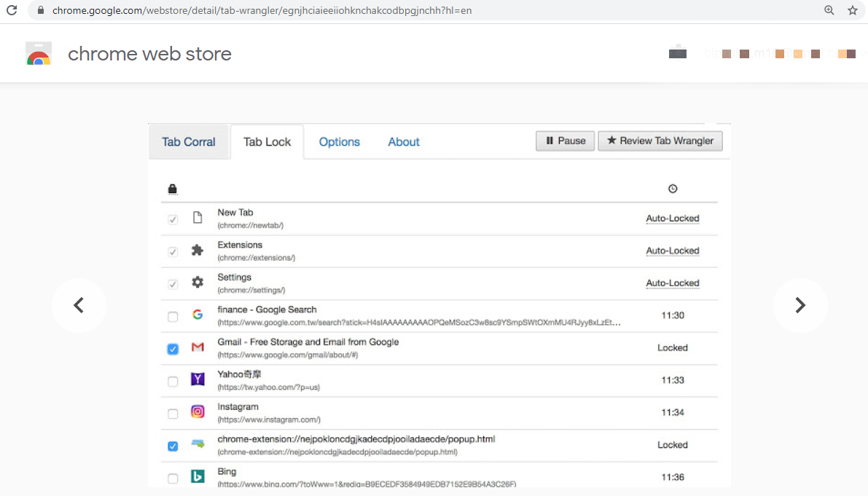The height and width of the screenshot is (496, 868).
Task: Open the Options tab in Tab Wrangler
Action: pyautogui.click(x=339, y=141)
